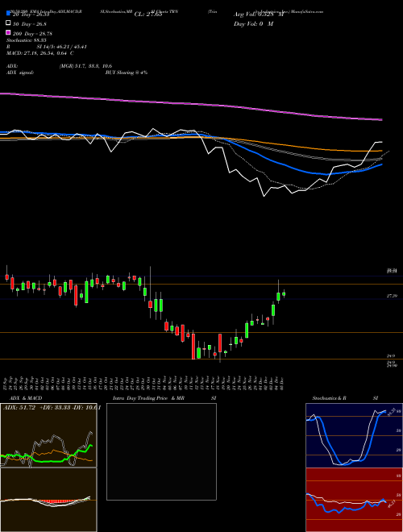403x532 pixels.
Task: Click 'Intra Day Trading Price & MRSI' title
Action: 164,398
